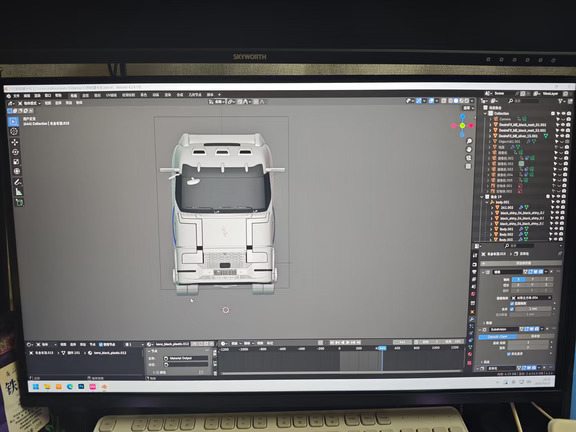This screenshot has height=432, width=576.
Task: Open the Modifiers wrench properties tab
Action: coord(472,319)
